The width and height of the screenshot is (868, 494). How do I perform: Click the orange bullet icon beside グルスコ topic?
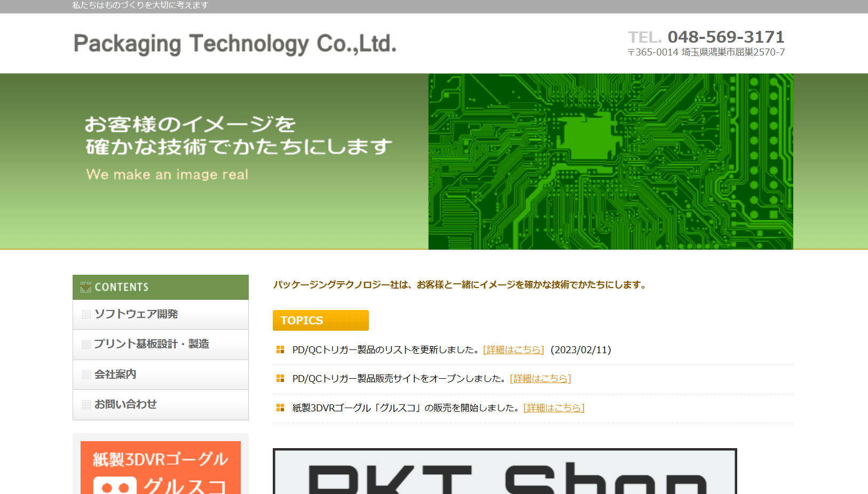(x=280, y=408)
